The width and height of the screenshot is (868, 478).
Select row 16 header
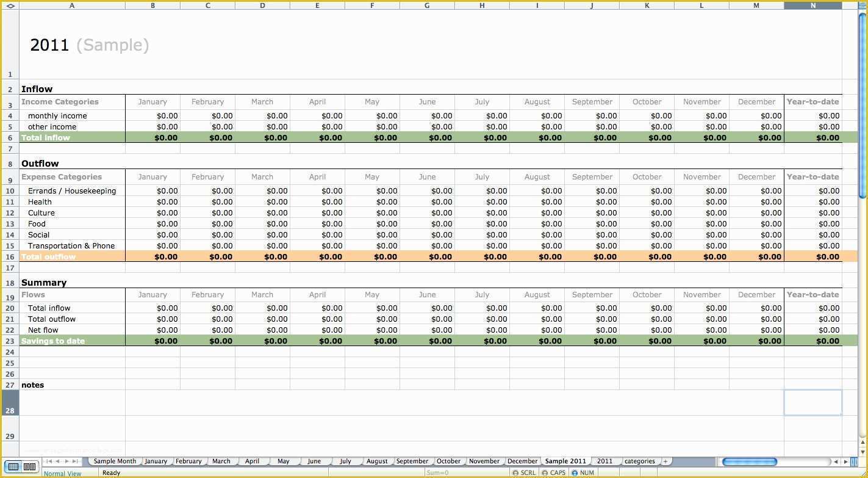pyautogui.click(x=10, y=257)
